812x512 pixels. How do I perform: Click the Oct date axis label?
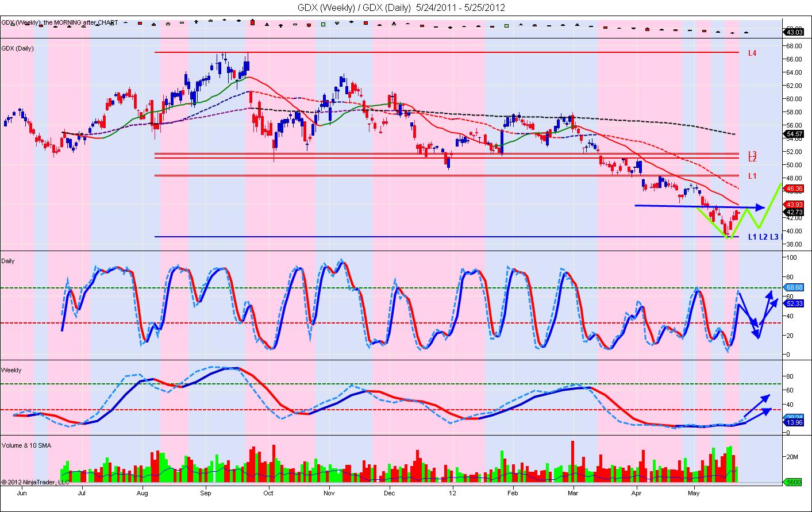click(268, 493)
